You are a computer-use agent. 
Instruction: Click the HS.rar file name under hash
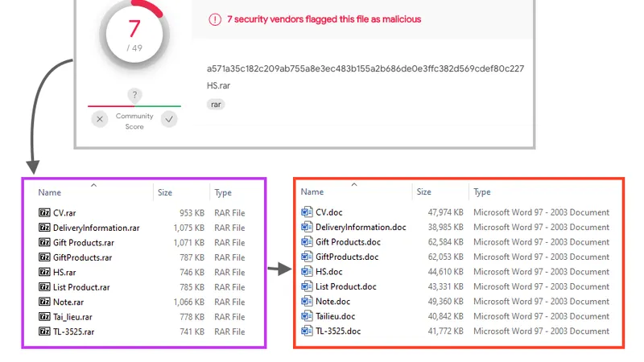(x=218, y=85)
